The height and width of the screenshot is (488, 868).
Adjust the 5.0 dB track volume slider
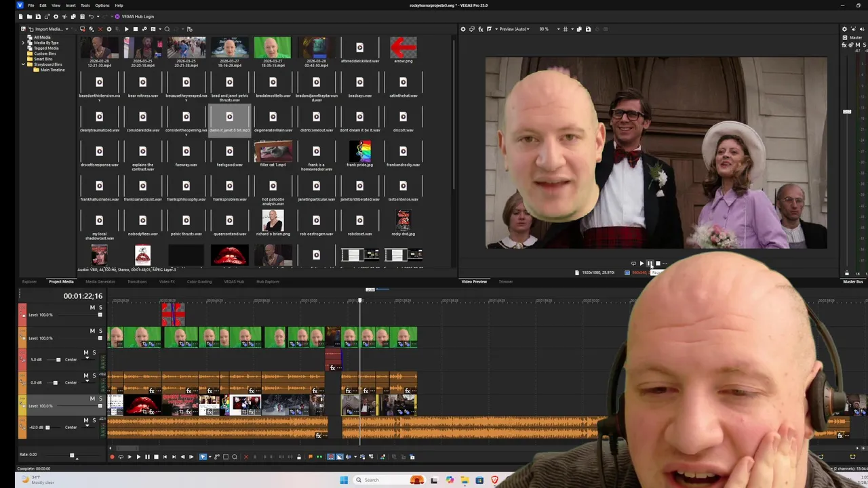(x=58, y=360)
